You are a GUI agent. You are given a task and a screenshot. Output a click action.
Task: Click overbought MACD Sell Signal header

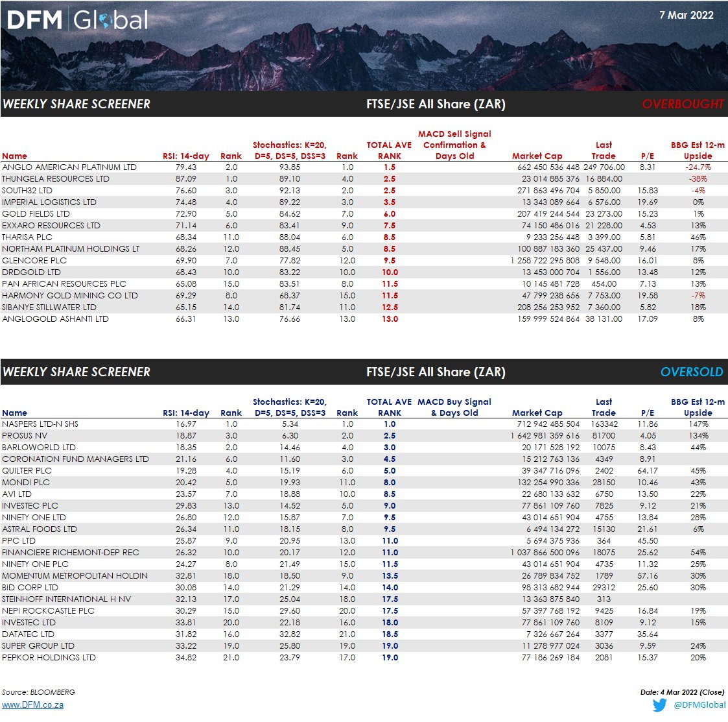click(454, 145)
